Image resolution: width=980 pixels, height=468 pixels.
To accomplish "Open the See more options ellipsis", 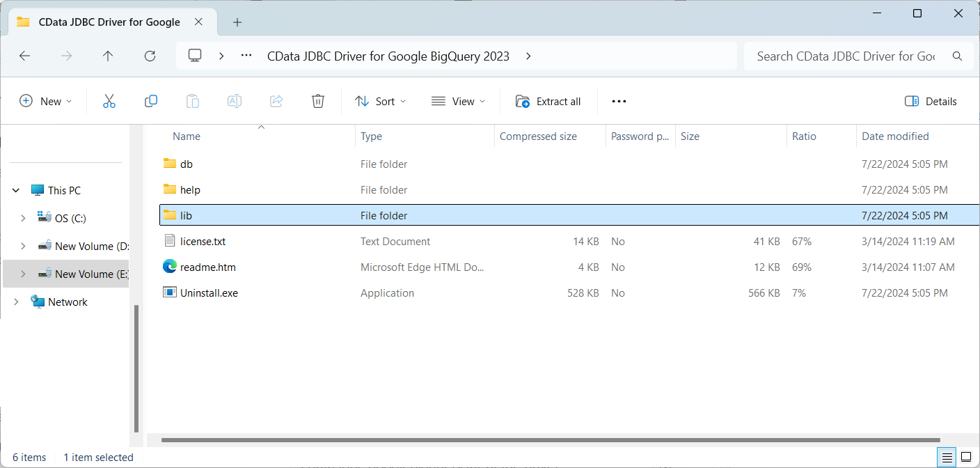I will [x=619, y=101].
